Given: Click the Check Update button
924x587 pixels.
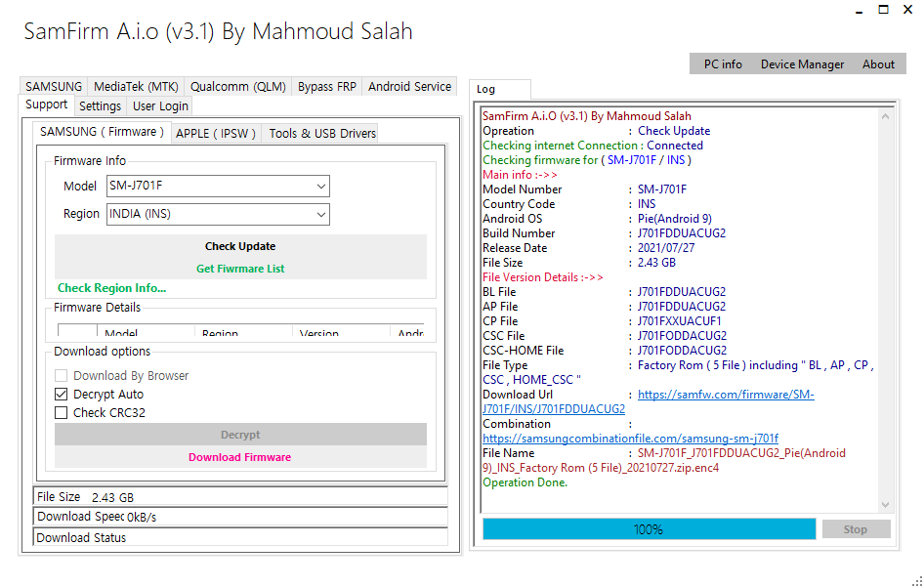Looking at the screenshot, I should (x=240, y=246).
